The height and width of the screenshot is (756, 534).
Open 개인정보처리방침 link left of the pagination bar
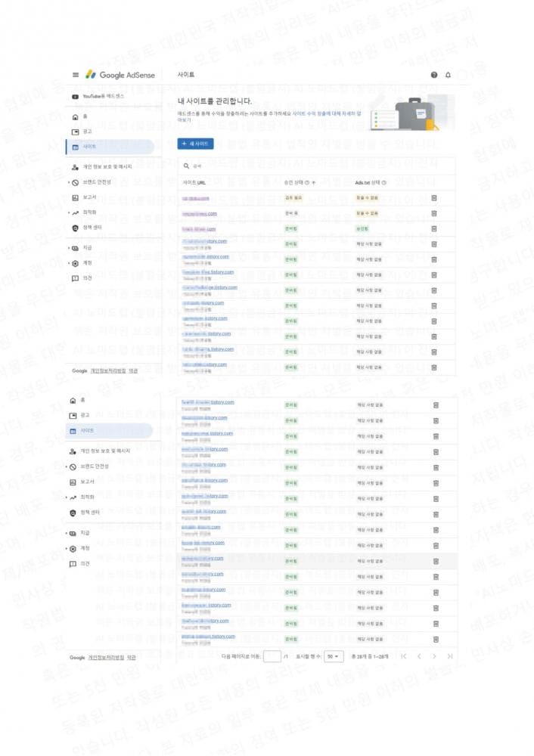click(107, 658)
